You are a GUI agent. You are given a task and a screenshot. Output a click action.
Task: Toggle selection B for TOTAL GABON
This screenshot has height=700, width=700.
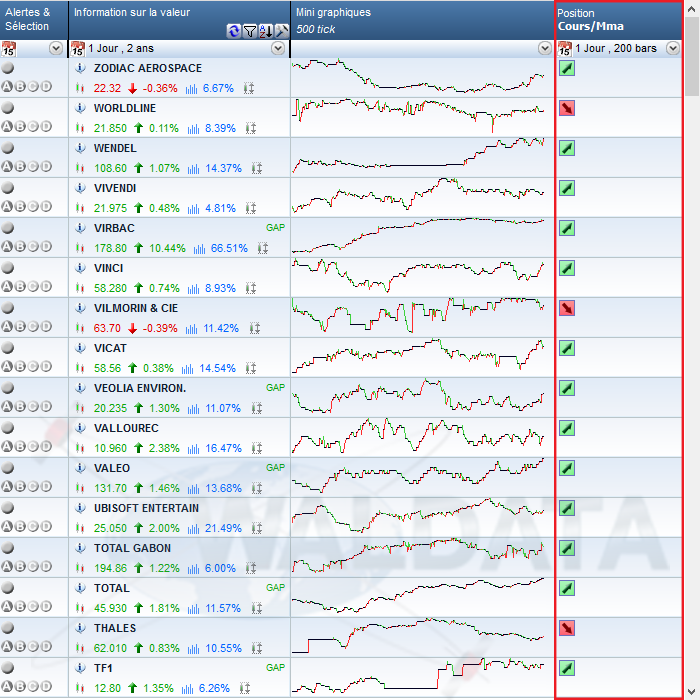tap(20, 567)
